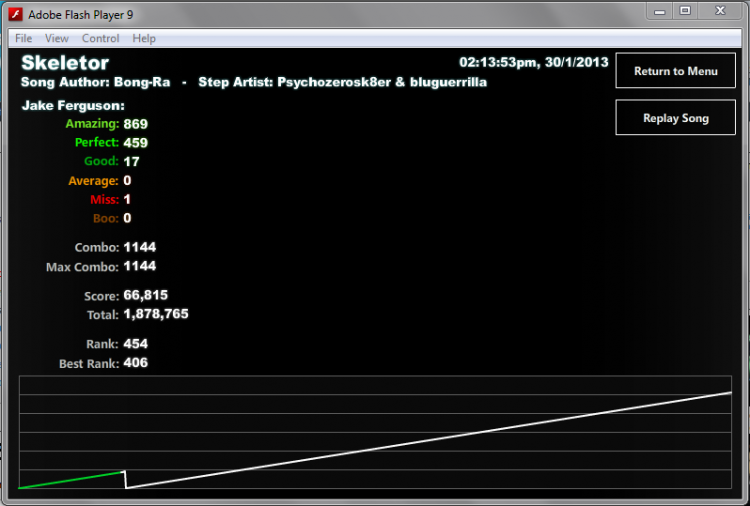The height and width of the screenshot is (506, 750).
Task: Click the Miss label
Action: click(x=104, y=199)
